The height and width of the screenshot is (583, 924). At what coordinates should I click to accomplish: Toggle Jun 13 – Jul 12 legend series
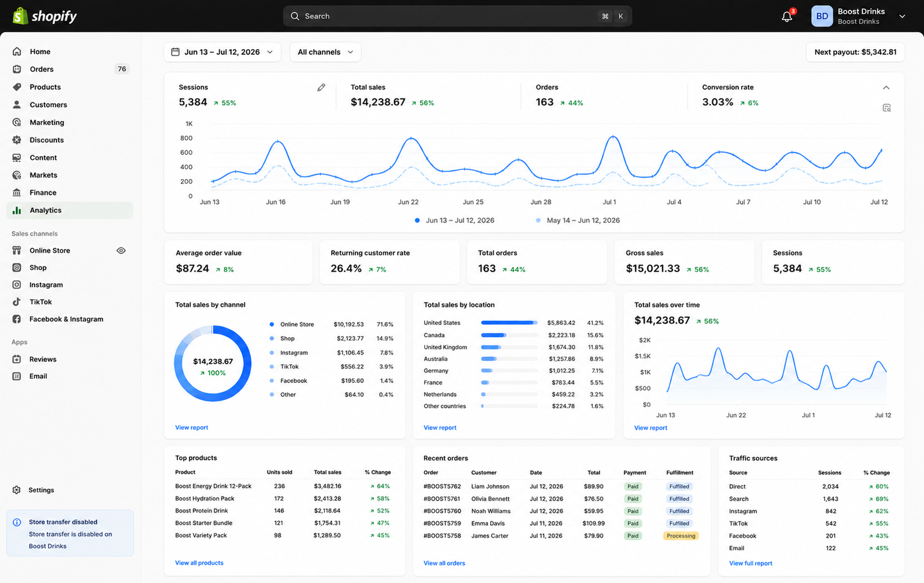(x=455, y=221)
